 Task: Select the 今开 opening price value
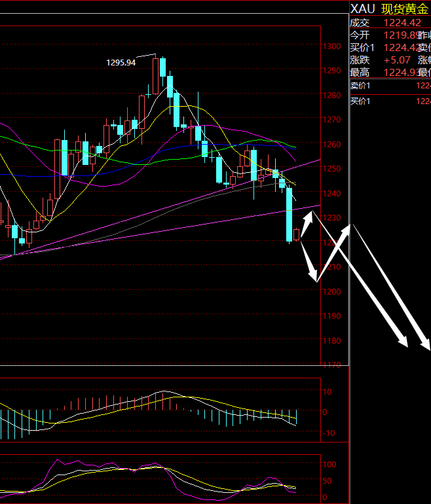click(x=402, y=35)
